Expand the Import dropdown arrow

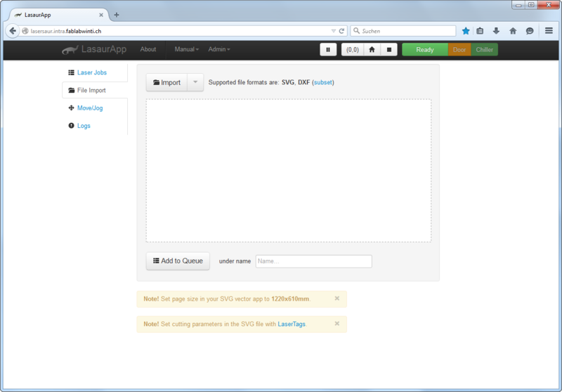195,82
